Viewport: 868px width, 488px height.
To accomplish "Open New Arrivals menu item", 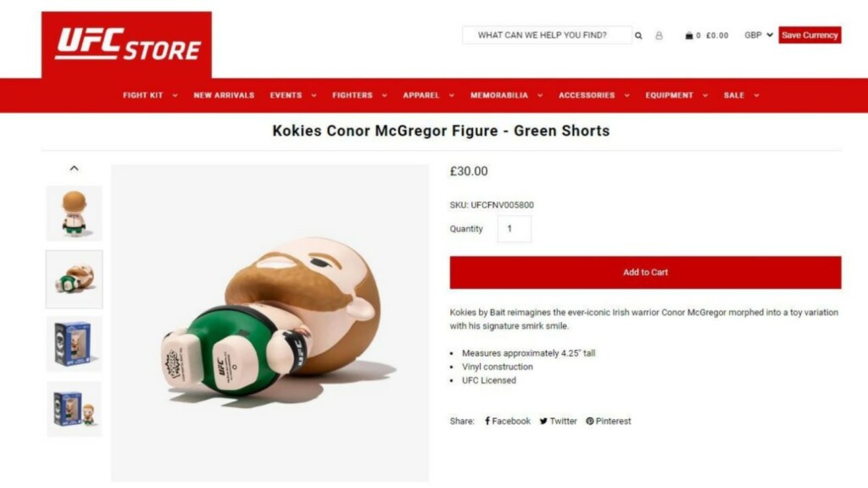I will coord(224,95).
